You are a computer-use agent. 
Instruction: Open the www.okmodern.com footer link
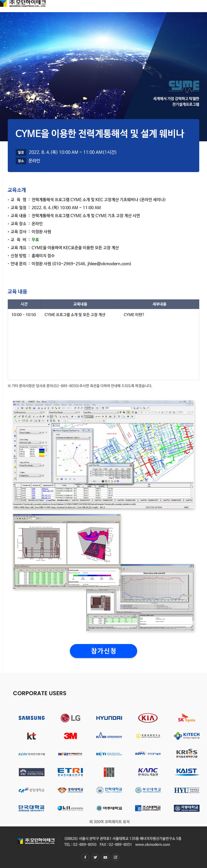coord(152,844)
